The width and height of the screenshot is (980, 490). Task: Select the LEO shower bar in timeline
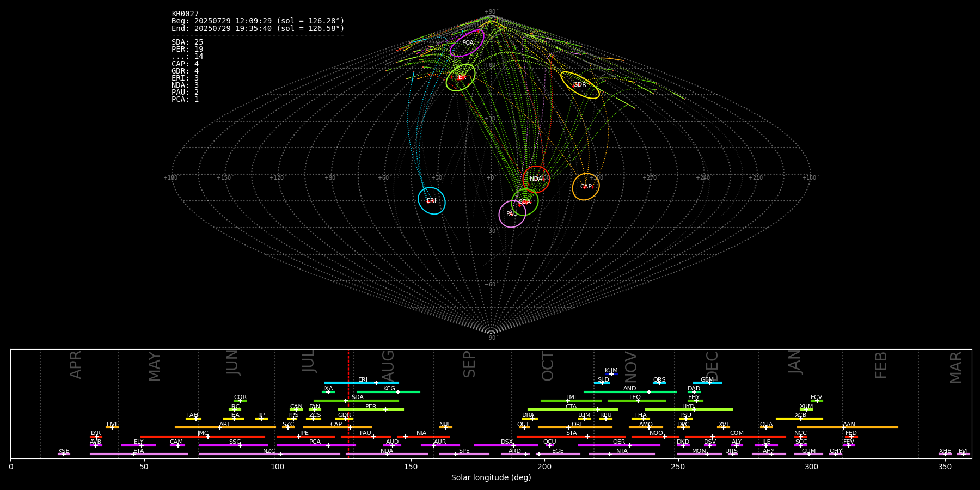636,401
